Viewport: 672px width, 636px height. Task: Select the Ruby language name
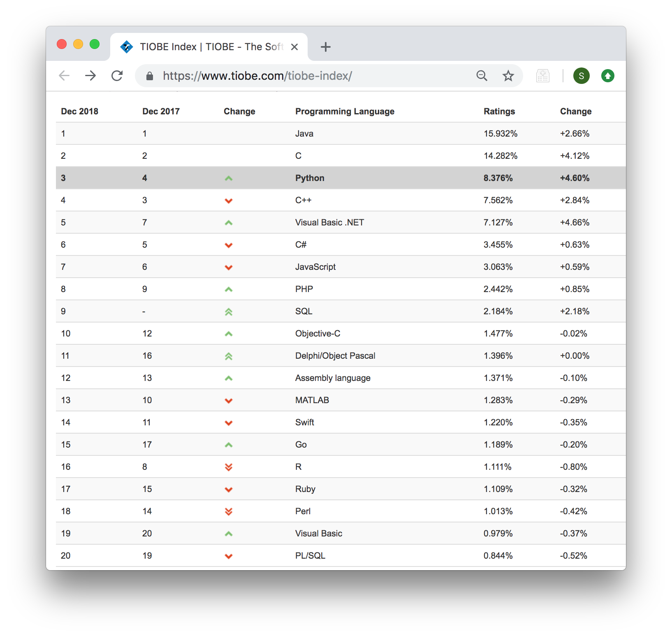click(305, 489)
